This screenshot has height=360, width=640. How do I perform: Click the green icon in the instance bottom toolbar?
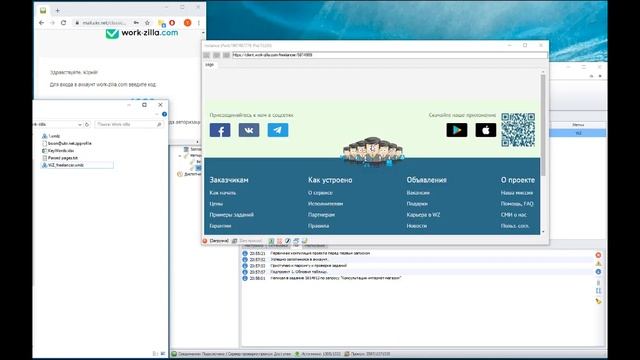coord(271,241)
